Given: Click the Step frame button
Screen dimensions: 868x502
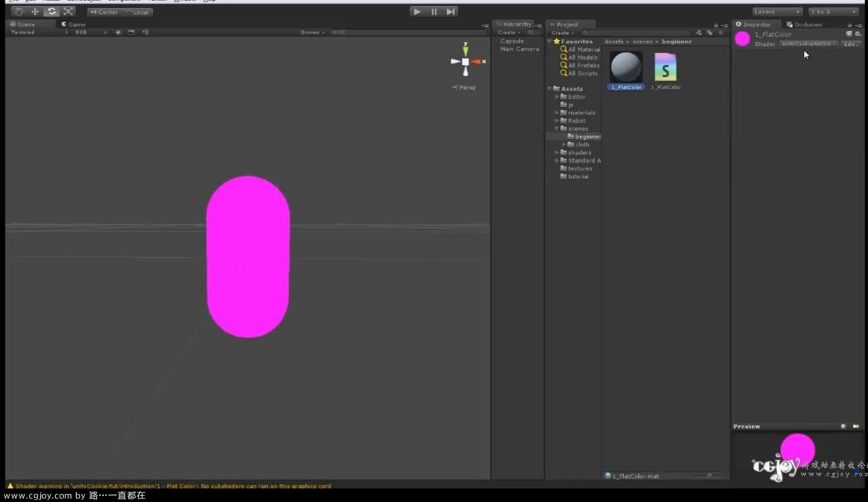Looking at the screenshot, I should tap(450, 12).
